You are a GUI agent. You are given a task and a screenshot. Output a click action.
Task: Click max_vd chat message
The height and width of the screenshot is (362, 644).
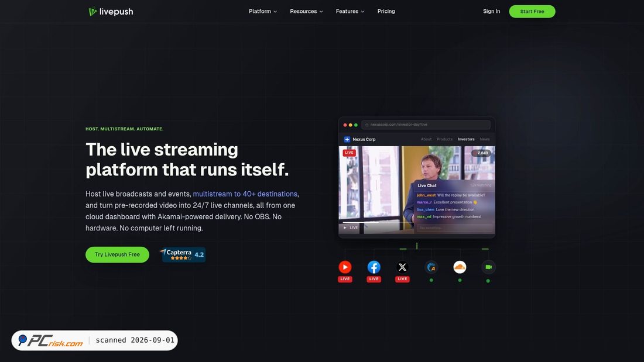[448, 217]
